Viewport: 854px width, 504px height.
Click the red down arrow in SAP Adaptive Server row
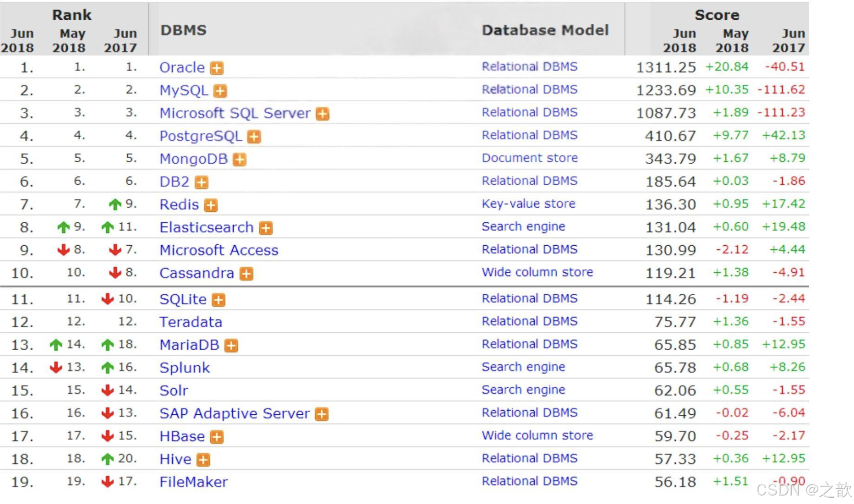tap(108, 413)
